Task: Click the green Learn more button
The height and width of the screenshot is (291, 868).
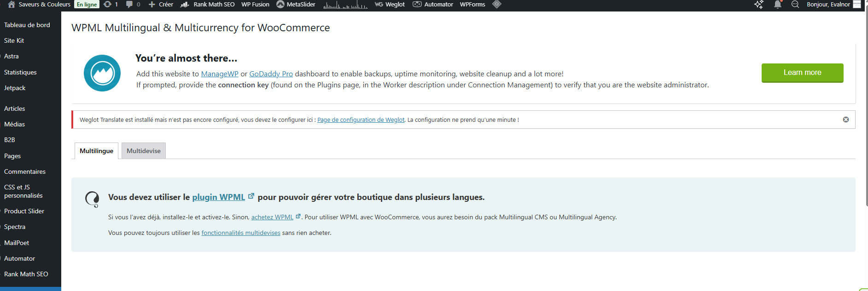Action: (802, 73)
